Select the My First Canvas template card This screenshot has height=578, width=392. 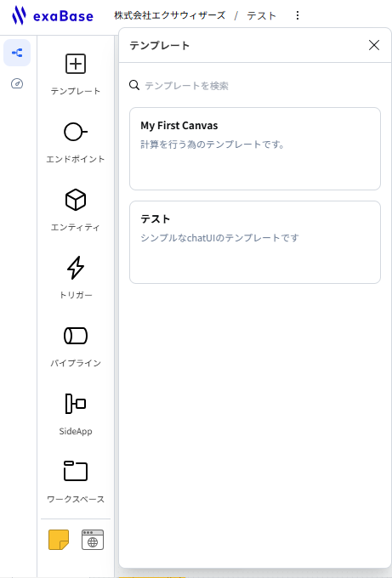point(255,149)
